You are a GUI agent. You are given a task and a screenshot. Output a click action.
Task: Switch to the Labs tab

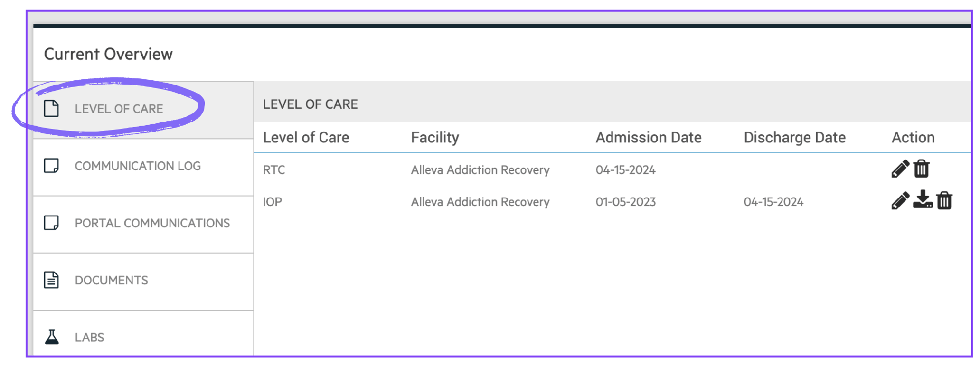pos(89,337)
